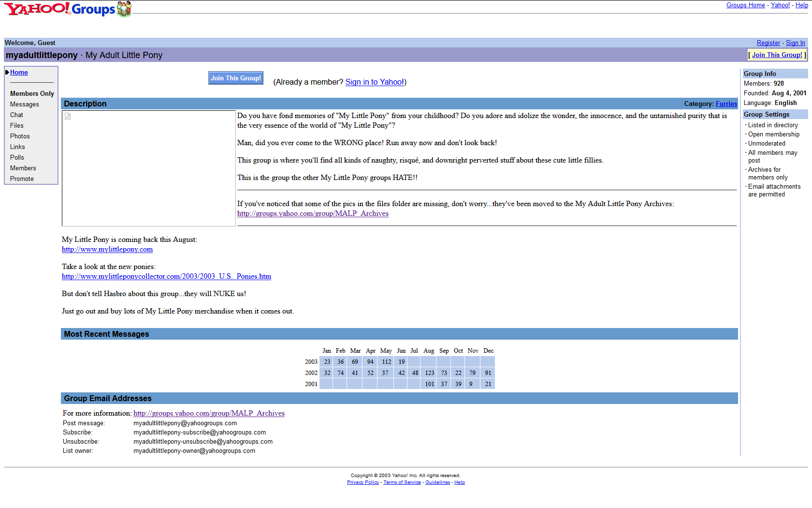Screen dimensions: 812x508
Task: Click the 101 message count for Aug 2001
Action: tap(430, 384)
